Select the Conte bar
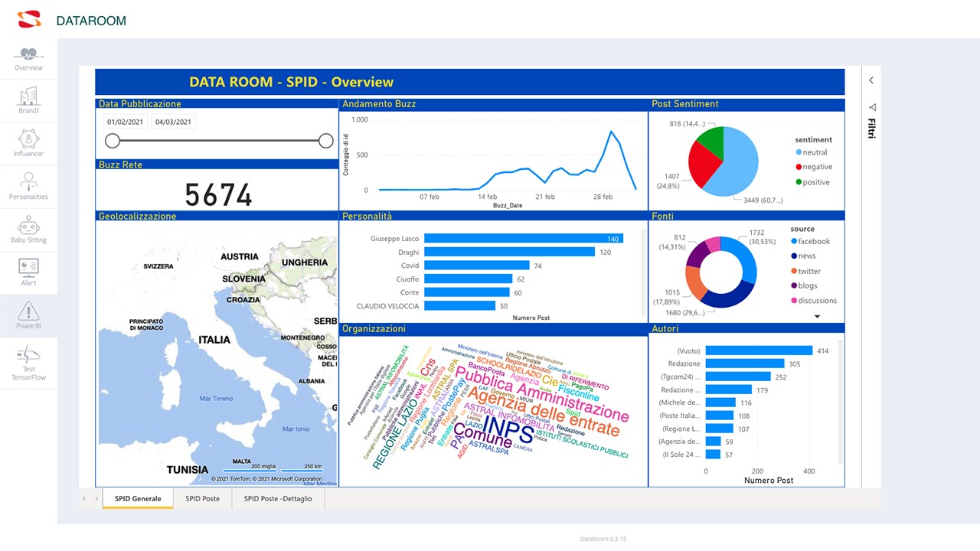The height and width of the screenshot is (551, 980). tap(466, 292)
